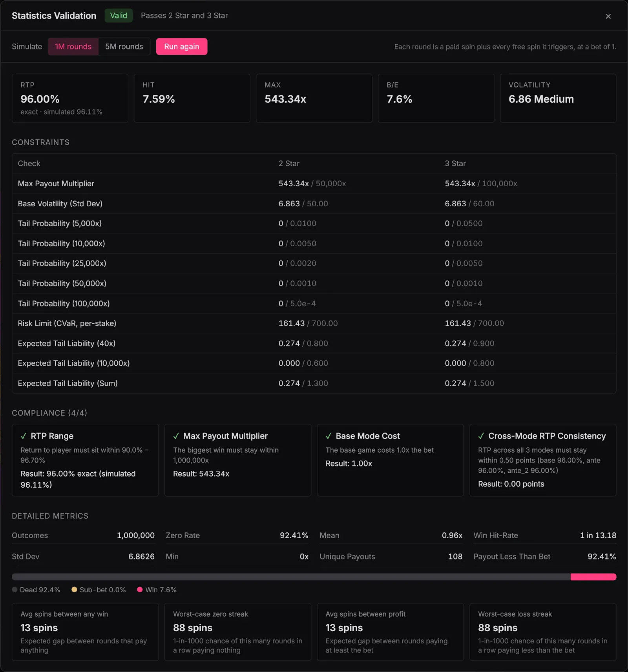The image size is (628, 672).
Task: Click the 543.34x / 100,000x cell
Action: 481,184
